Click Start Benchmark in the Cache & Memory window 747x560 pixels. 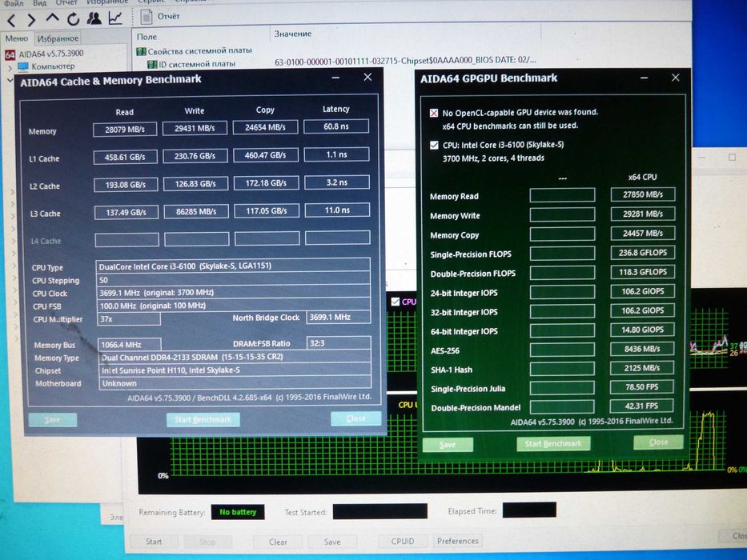tap(203, 419)
